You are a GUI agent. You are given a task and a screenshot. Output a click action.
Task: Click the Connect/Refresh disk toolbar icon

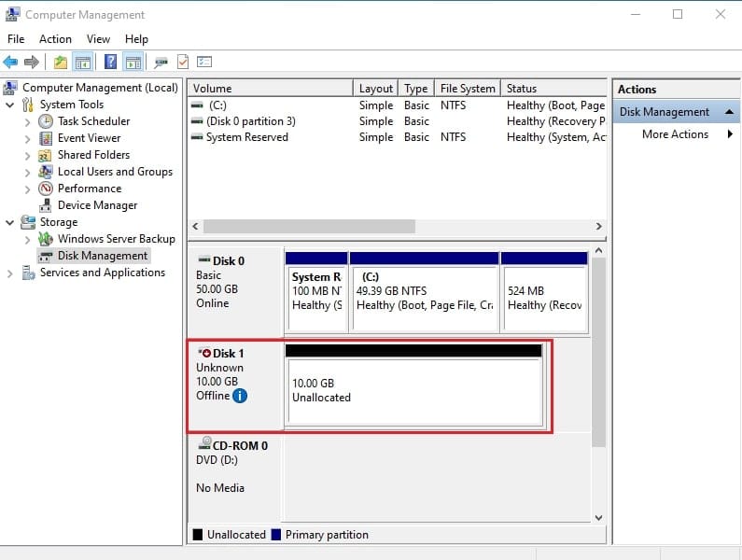(161, 62)
